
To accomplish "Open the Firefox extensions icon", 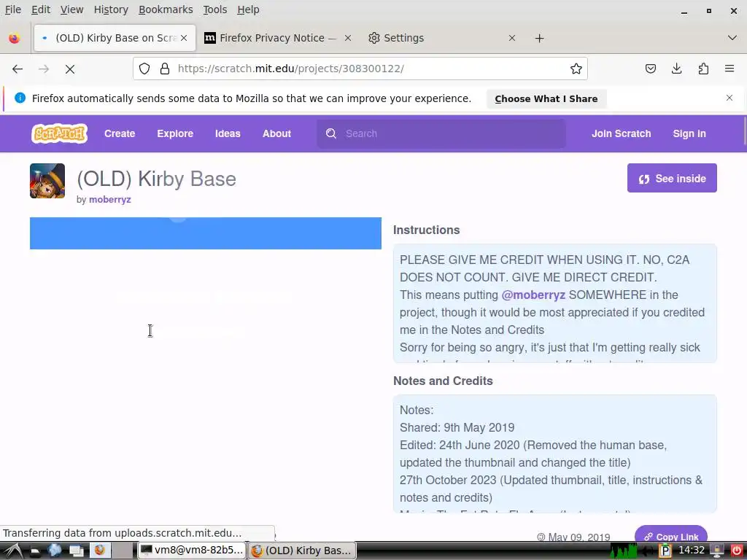I will point(703,69).
